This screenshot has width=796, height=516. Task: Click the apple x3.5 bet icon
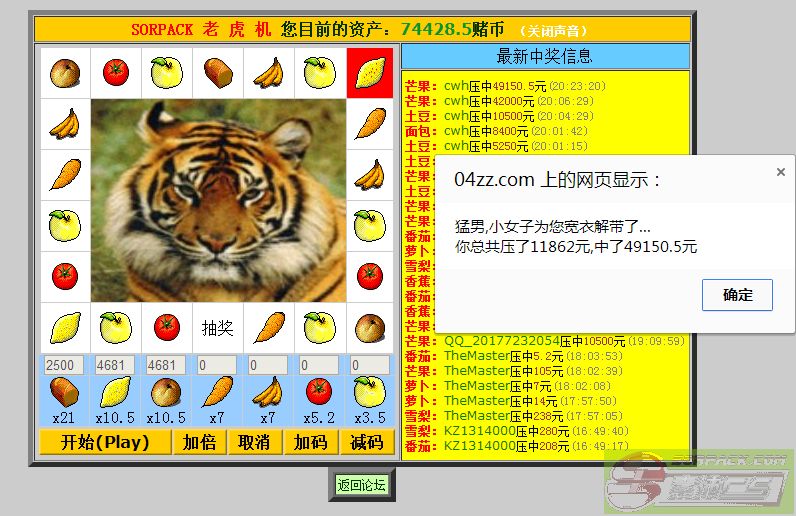369,391
